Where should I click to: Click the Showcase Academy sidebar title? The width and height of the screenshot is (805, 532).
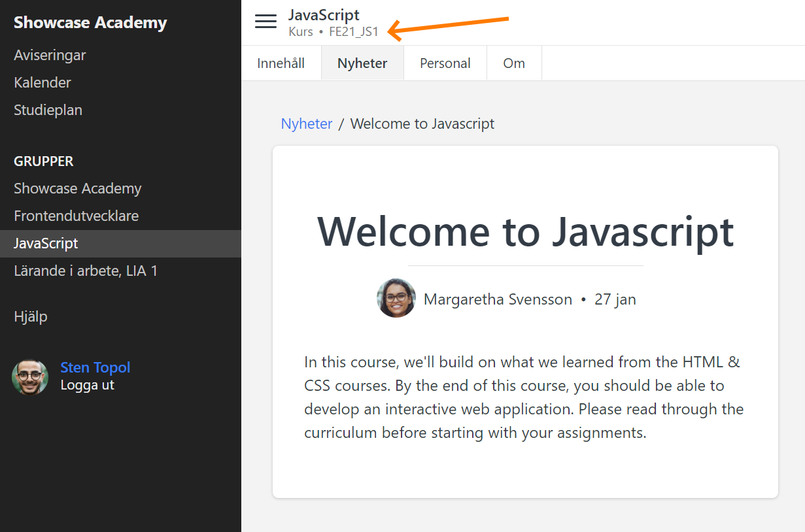[90, 22]
